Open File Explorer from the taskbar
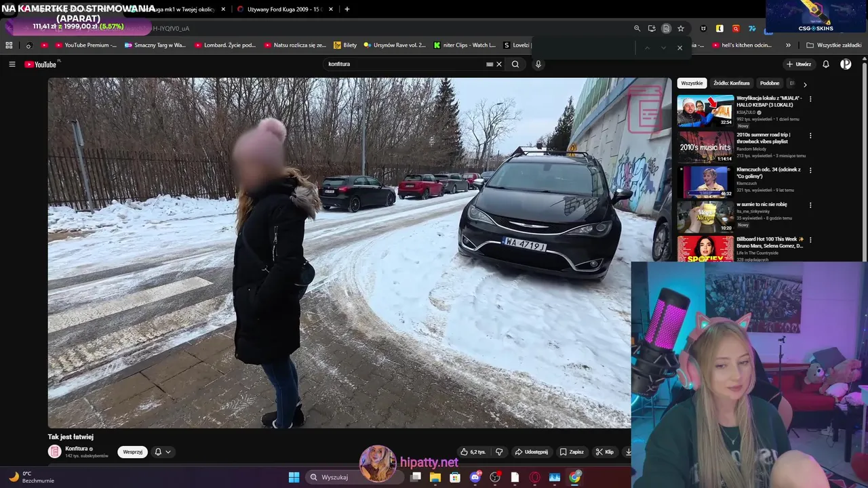Image resolution: width=868 pixels, height=488 pixels. pyautogui.click(x=435, y=477)
